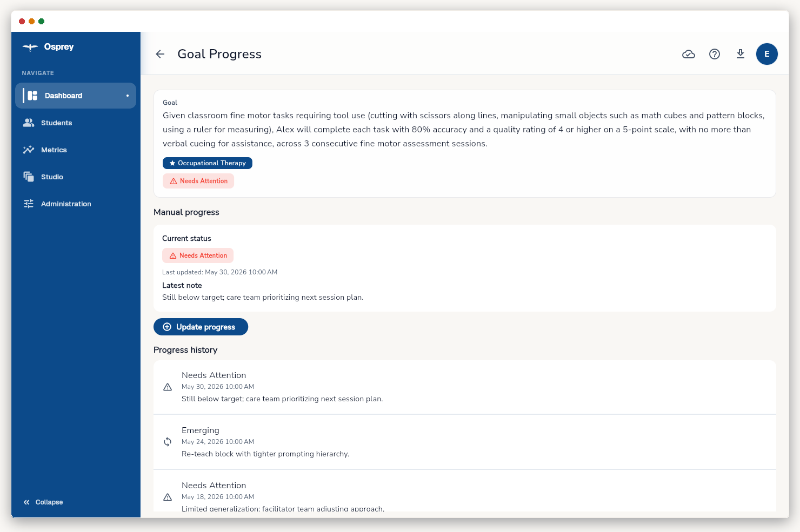The height and width of the screenshot is (532, 800).
Task: Select the May 30 Needs Attention history entry
Action: (465, 387)
